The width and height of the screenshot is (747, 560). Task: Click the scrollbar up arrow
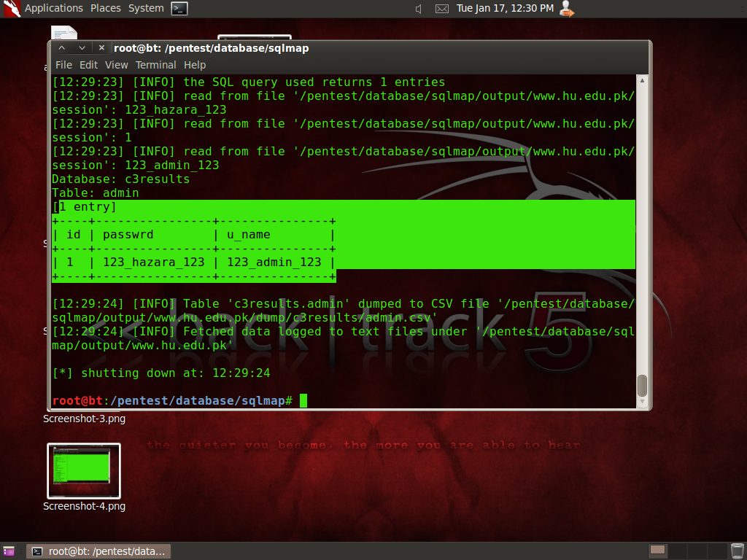pos(642,80)
